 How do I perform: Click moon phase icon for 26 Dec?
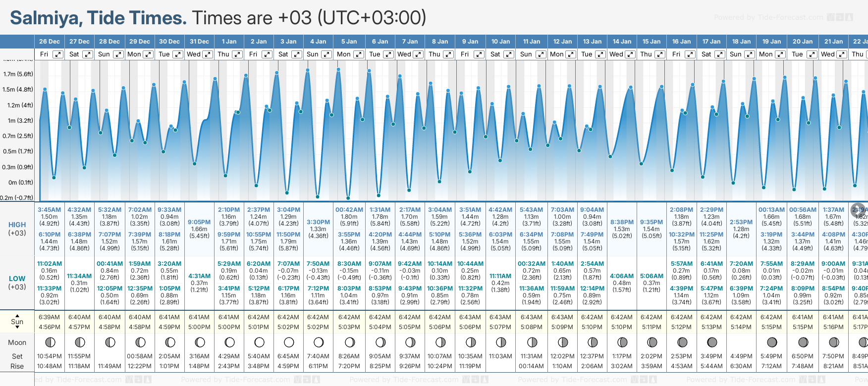point(50,342)
